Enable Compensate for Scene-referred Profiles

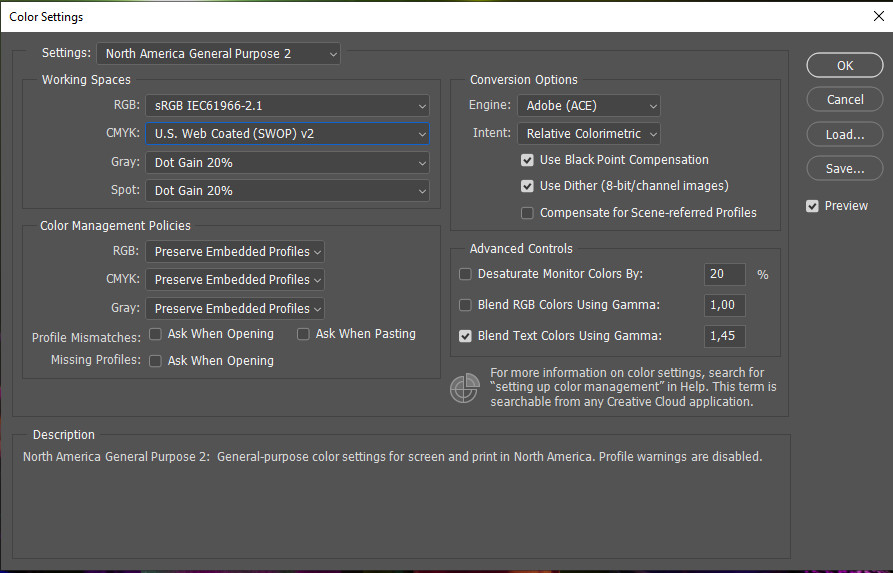527,213
